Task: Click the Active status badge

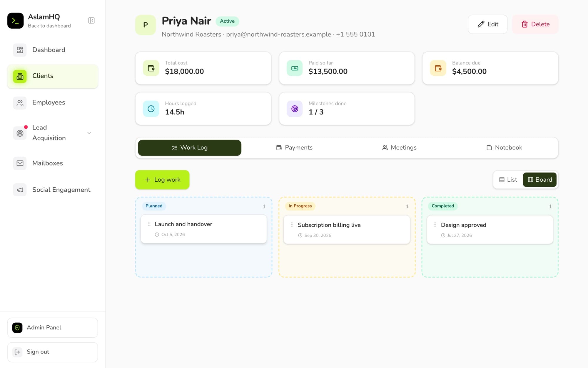Action: [227, 21]
